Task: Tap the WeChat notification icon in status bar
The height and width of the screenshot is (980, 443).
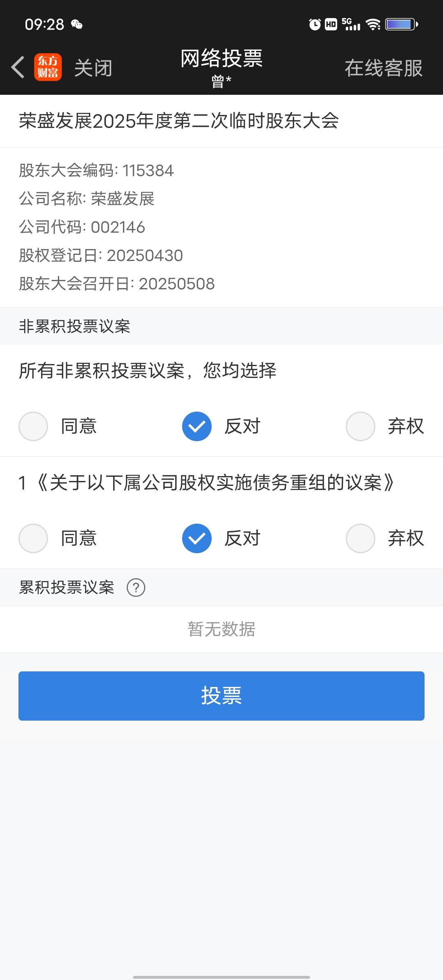Action: point(77,25)
